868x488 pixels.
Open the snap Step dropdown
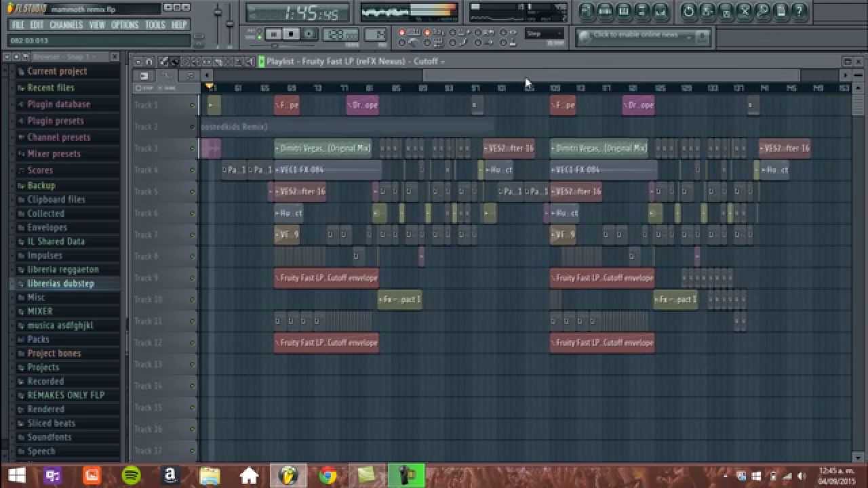point(545,34)
